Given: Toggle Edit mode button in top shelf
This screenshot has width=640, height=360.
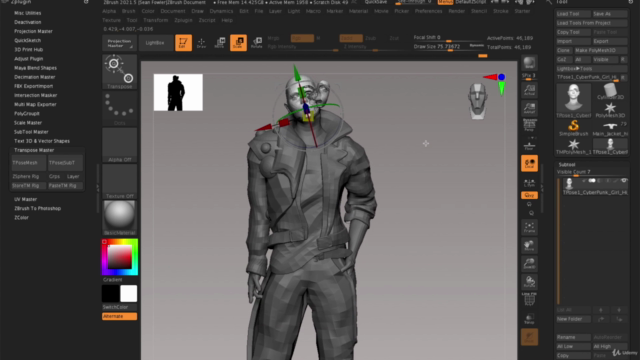Looking at the screenshot, I should [x=183, y=42].
